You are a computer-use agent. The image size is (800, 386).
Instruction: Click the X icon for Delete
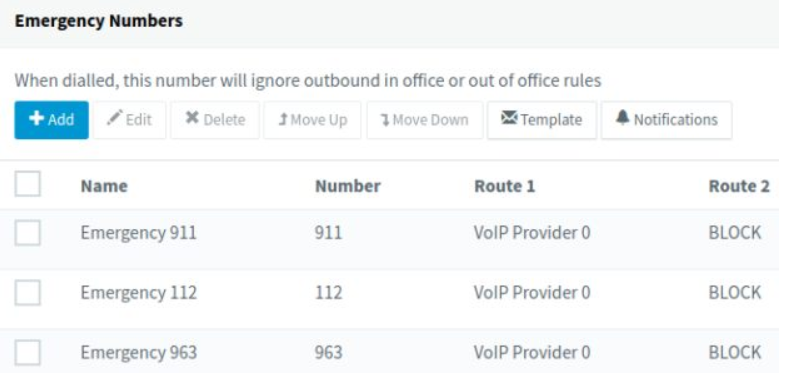(x=192, y=118)
